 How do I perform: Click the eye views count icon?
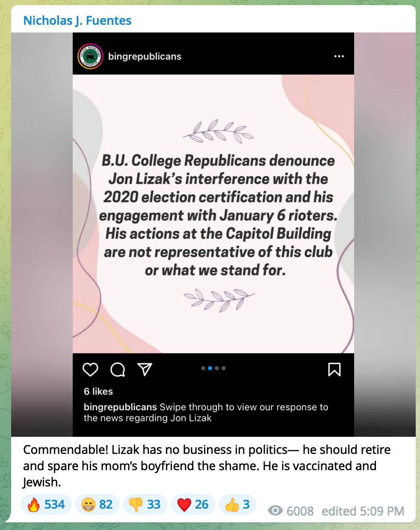(x=275, y=510)
